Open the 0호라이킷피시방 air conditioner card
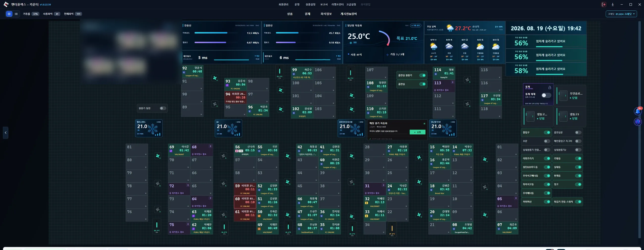The height and width of the screenshot is (250, 644). pyautogui.click(x=351, y=128)
